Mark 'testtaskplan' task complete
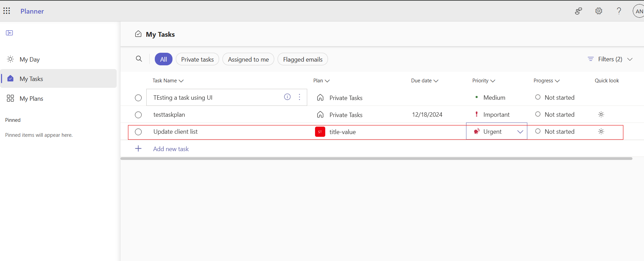Image resolution: width=644 pixels, height=261 pixels. (138, 115)
